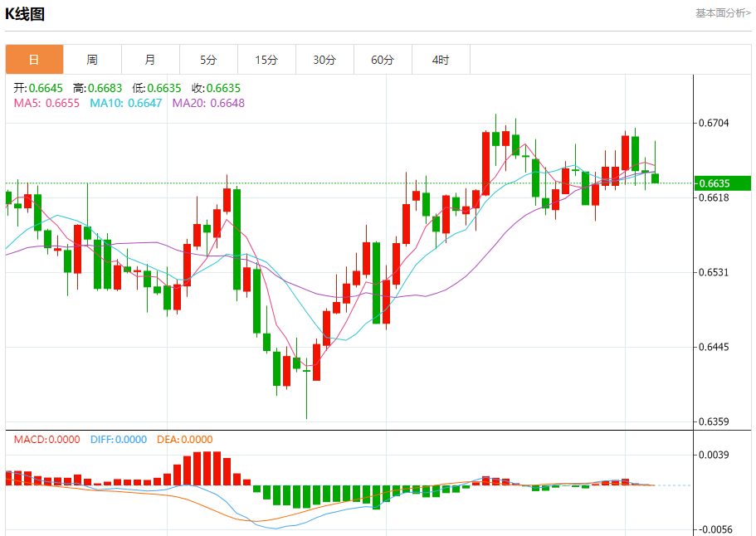This screenshot has width=756, height=536.
Task: Click the MA10: 0.6647 legend
Action: coord(126,103)
